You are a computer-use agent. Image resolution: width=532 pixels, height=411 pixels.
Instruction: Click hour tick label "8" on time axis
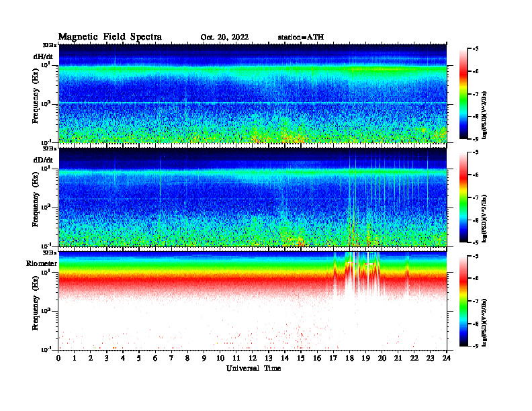point(187,359)
